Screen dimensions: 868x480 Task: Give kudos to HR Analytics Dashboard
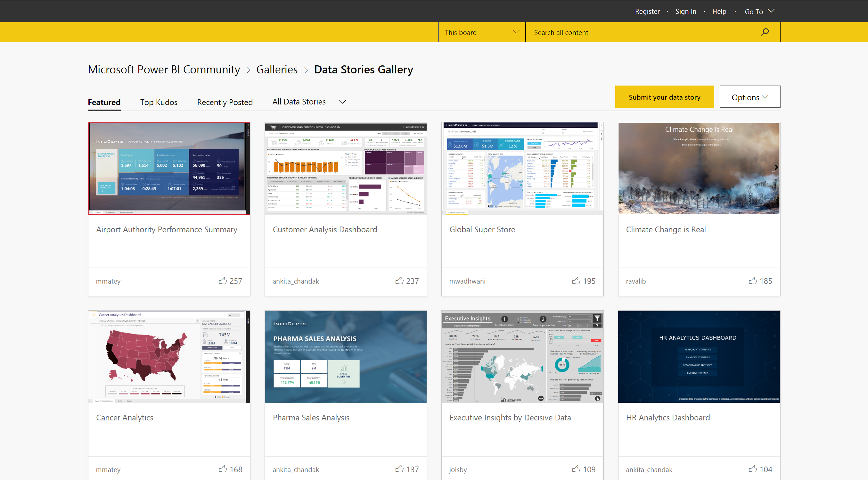coord(752,469)
